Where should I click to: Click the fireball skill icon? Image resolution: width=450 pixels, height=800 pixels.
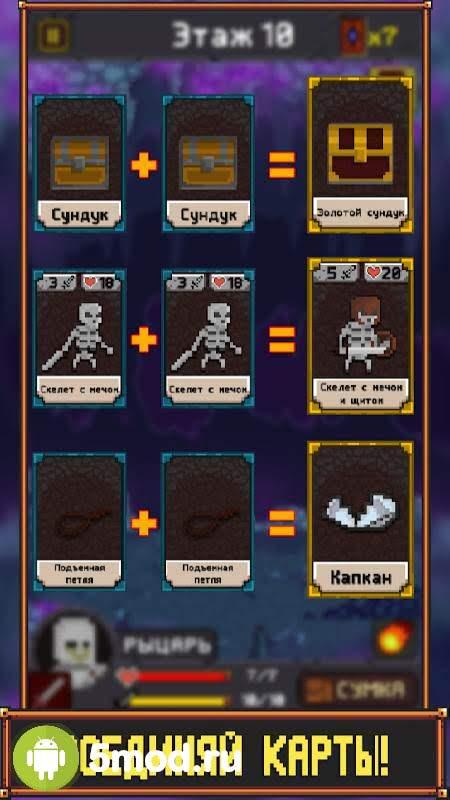(x=393, y=639)
